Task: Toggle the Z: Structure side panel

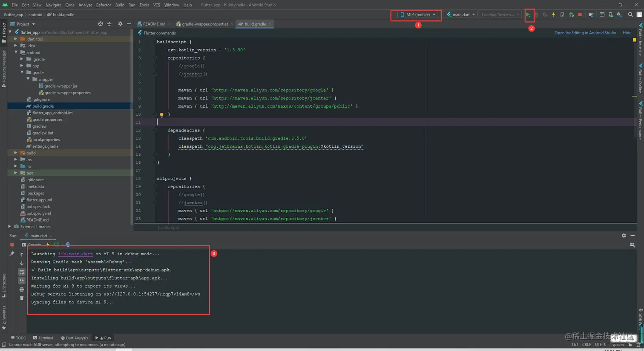Action: coord(4,286)
